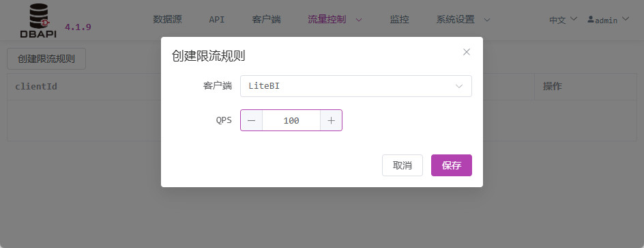The height and width of the screenshot is (248, 644).
Task: Open the admin account dropdown arrow
Action: click(x=625, y=19)
